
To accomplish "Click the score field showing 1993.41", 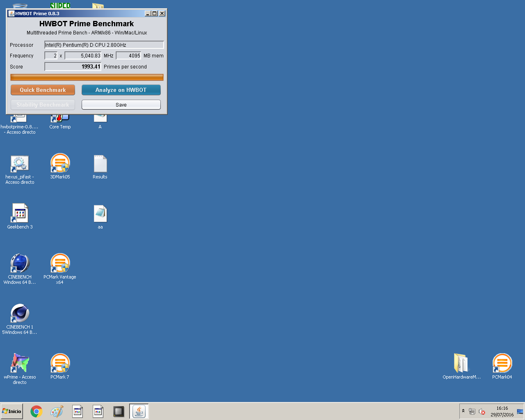I will click(73, 66).
